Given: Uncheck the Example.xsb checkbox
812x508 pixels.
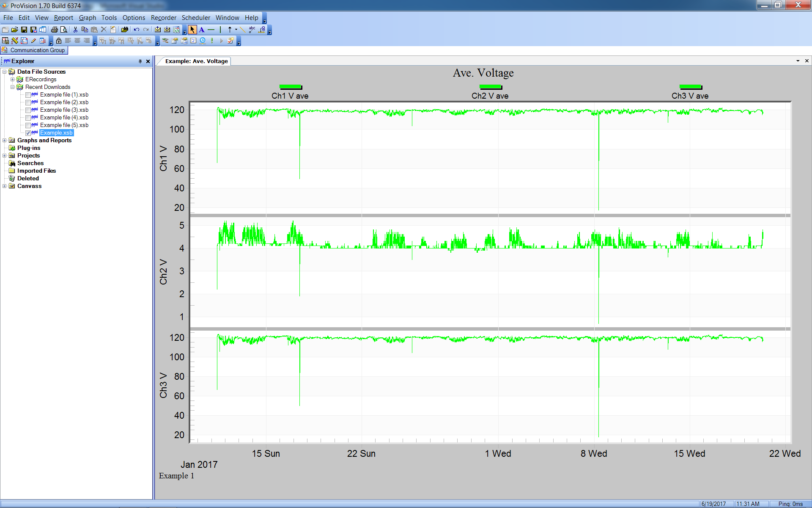Looking at the screenshot, I should (28, 133).
